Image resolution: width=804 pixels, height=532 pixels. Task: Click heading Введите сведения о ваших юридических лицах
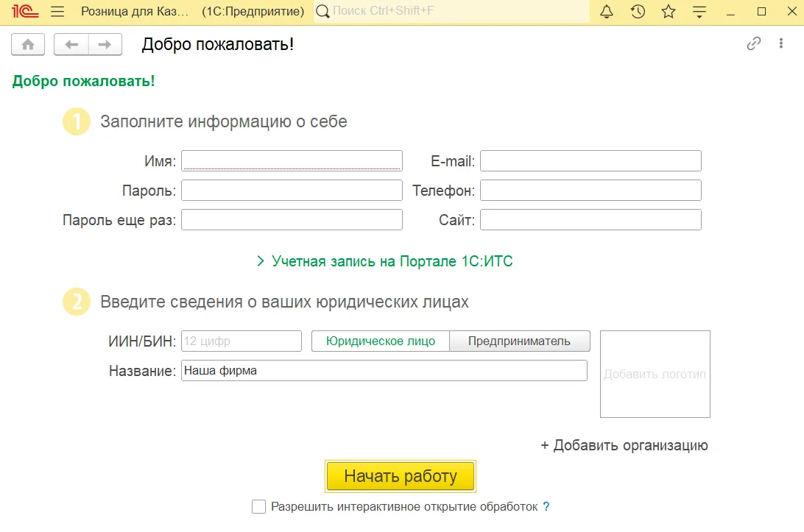pyautogui.click(x=285, y=302)
